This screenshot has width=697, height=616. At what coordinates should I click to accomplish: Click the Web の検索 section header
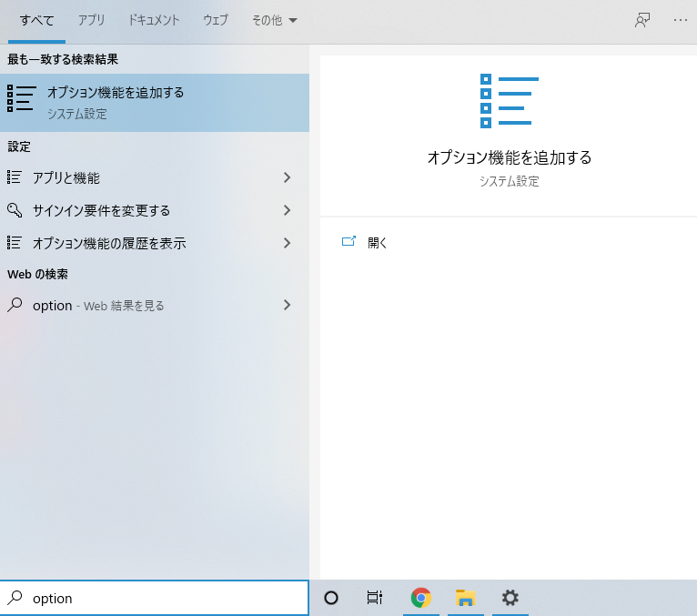point(38,274)
